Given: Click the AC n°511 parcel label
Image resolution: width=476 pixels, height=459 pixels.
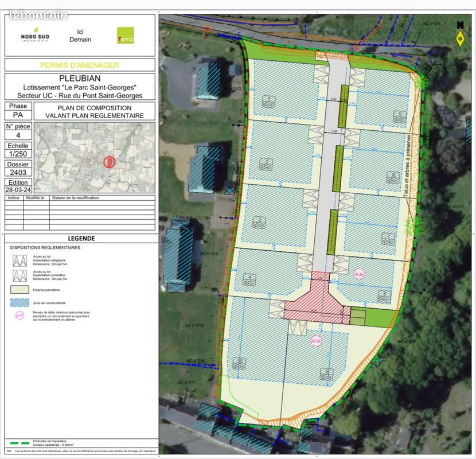Looking at the screenshot, I should click(186, 382).
